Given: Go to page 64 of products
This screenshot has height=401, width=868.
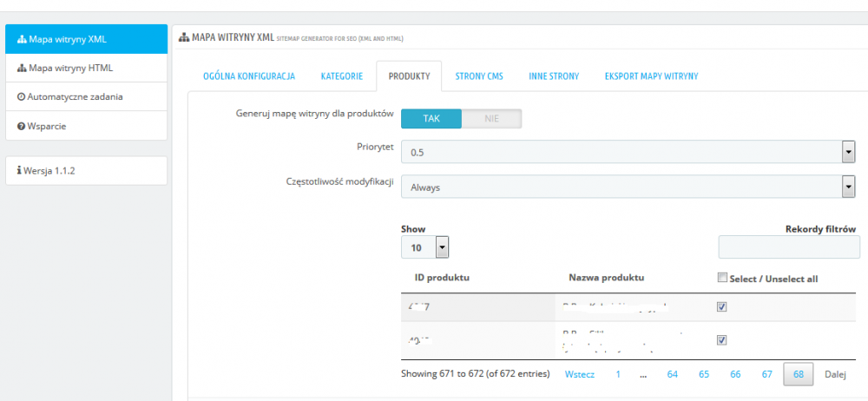Looking at the screenshot, I should click(673, 374).
